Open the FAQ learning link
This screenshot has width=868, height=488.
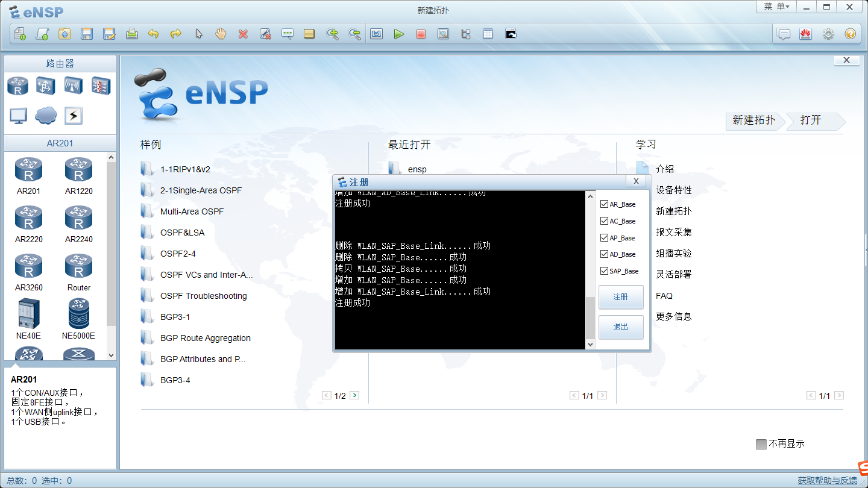click(x=664, y=296)
